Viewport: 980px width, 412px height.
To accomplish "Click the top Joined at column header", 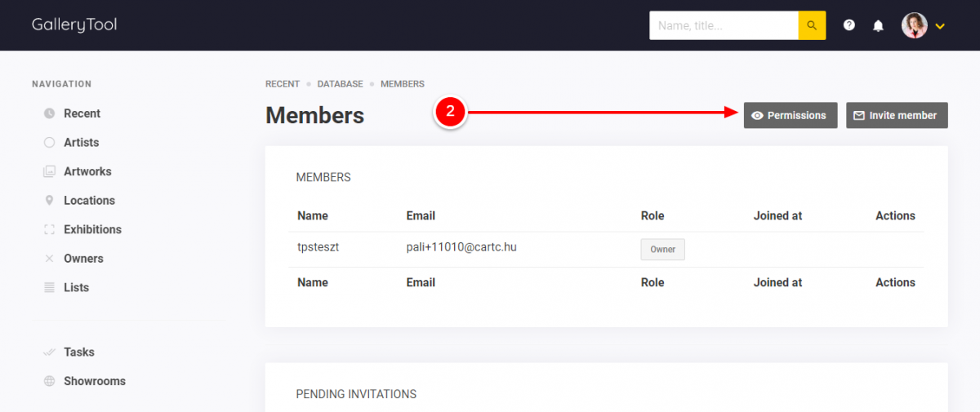I will click(x=777, y=216).
